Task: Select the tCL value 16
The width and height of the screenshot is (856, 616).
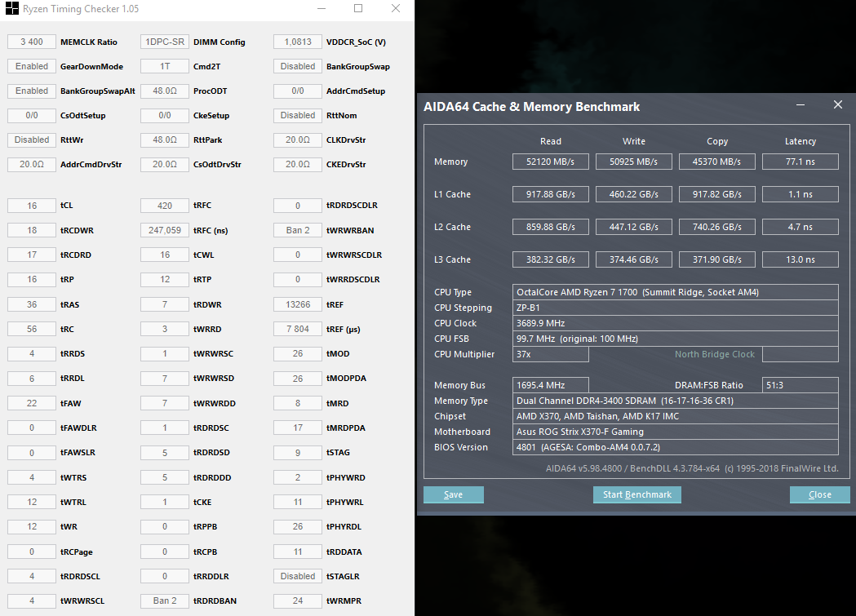Action: (x=32, y=206)
